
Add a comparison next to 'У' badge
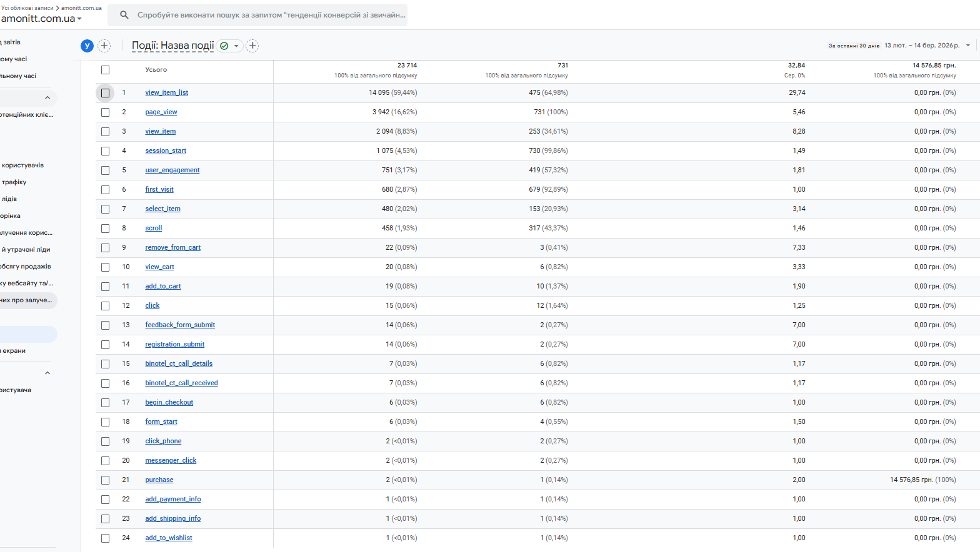point(104,46)
